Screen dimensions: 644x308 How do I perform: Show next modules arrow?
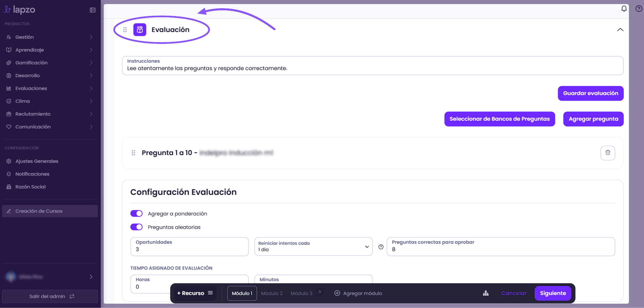320,292
